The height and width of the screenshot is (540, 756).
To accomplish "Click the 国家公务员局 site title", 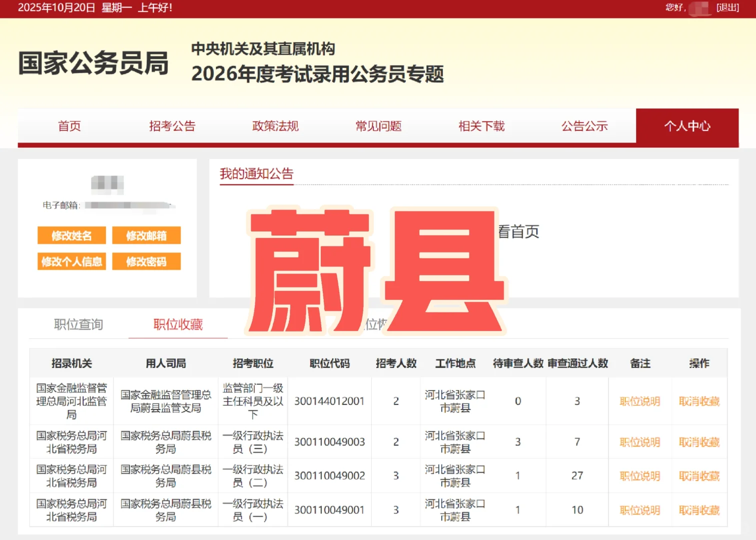I will click(93, 63).
